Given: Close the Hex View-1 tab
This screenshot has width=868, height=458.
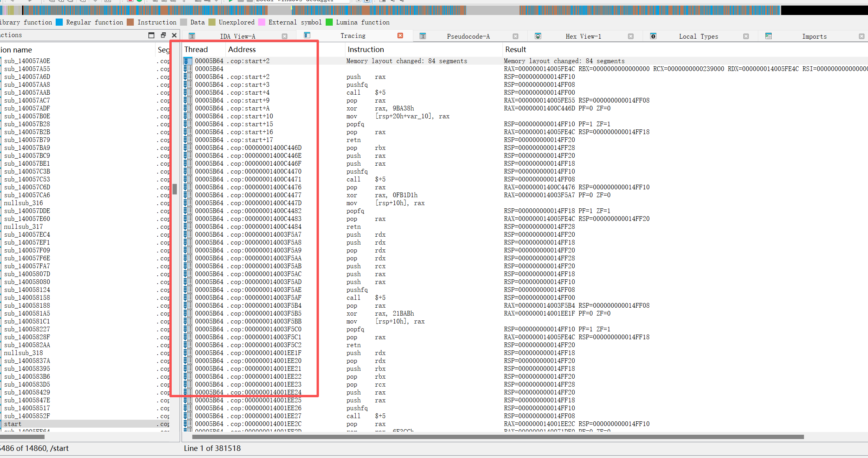Looking at the screenshot, I should pyautogui.click(x=631, y=36).
